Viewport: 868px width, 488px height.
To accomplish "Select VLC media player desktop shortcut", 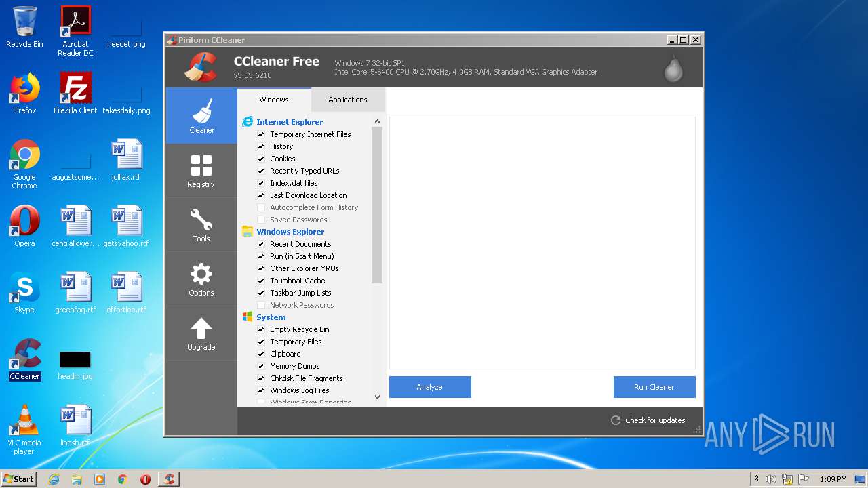I will coord(24,430).
